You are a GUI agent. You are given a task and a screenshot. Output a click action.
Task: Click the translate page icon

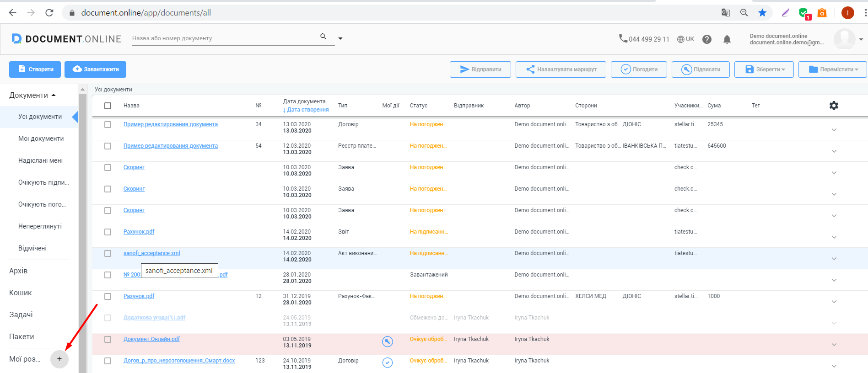click(726, 13)
